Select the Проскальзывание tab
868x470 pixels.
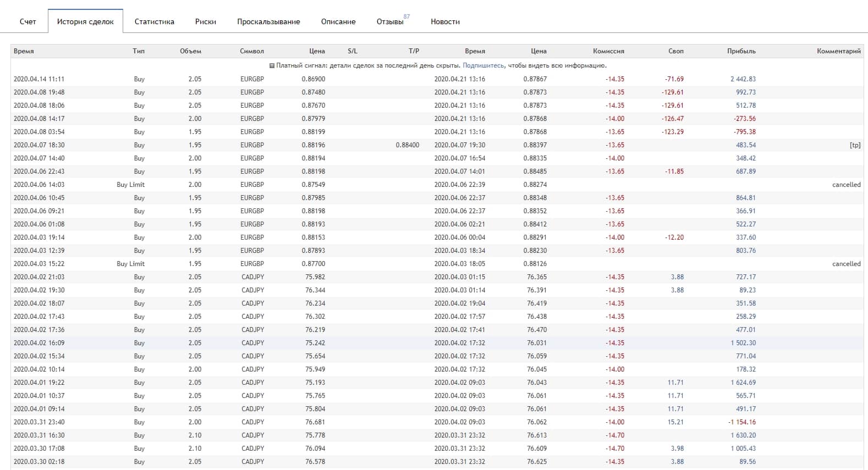(268, 21)
